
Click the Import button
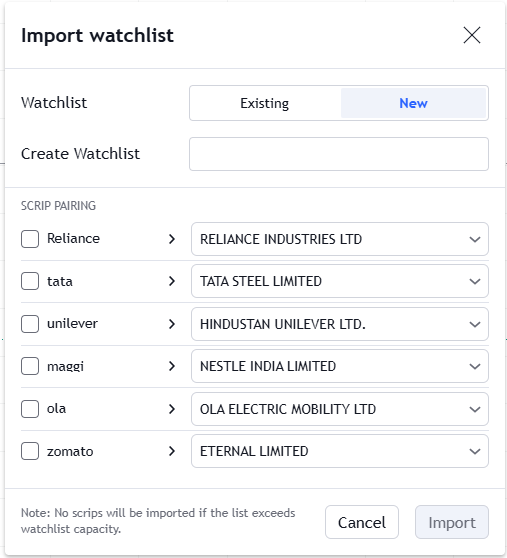452,522
